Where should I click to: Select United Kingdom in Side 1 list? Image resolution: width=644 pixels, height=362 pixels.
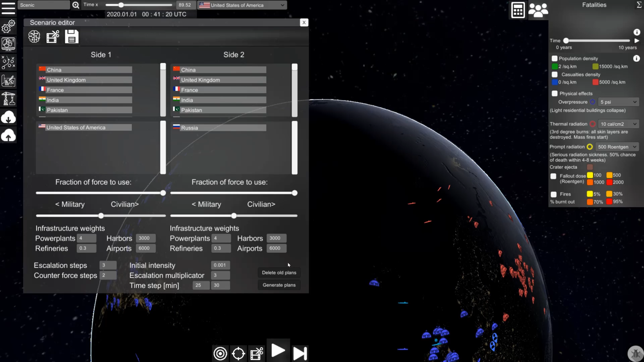[89, 80]
